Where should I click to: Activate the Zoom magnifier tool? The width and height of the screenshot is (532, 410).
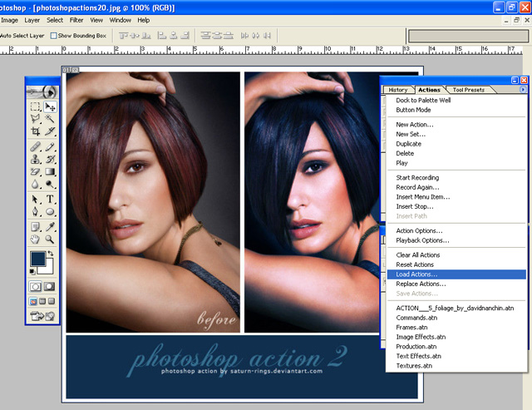pyautogui.click(x=50, y=239)
